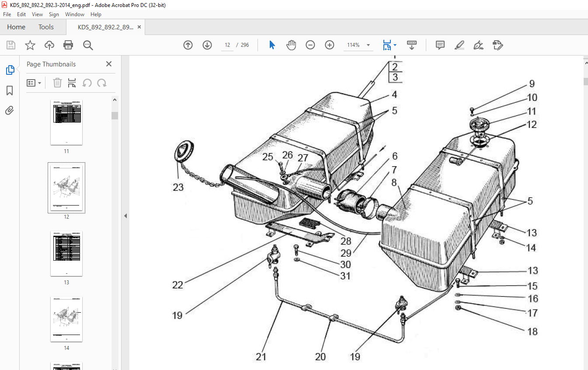Screen dimensions: 588x370
Task: Click the fit page width icon
Action: tap(387, 45)
